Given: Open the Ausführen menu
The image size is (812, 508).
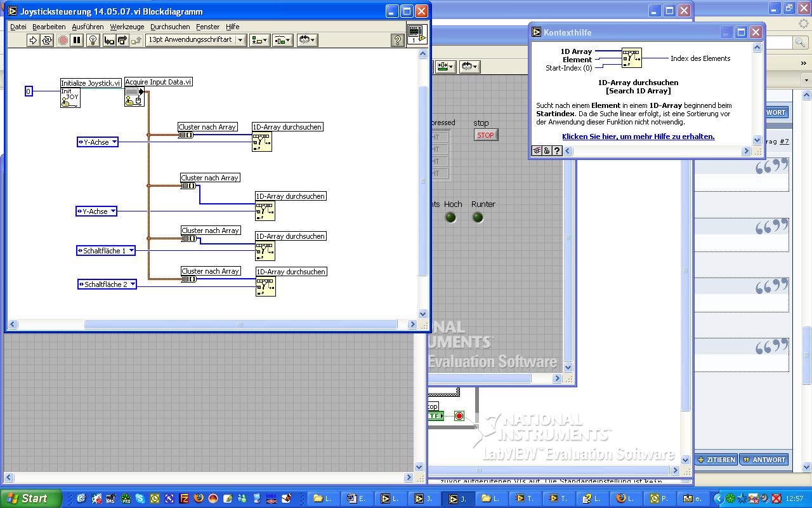Looking at the screenshot, I should 88,27.
